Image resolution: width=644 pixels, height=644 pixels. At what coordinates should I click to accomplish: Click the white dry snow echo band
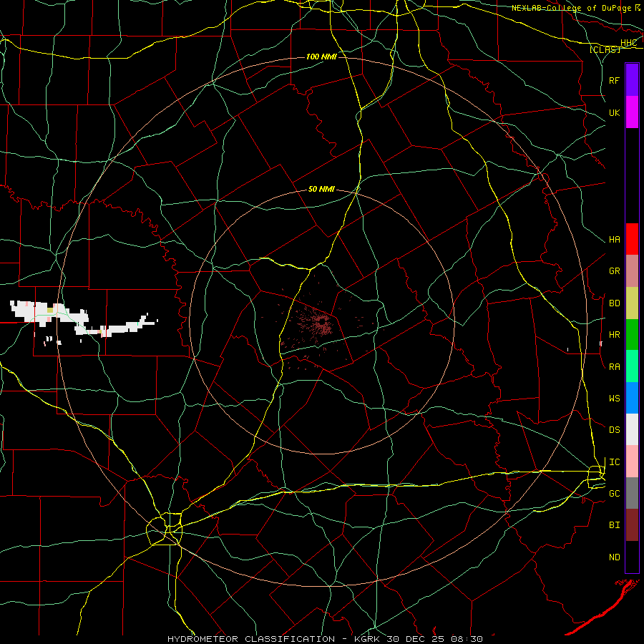[x=82, y=318]
